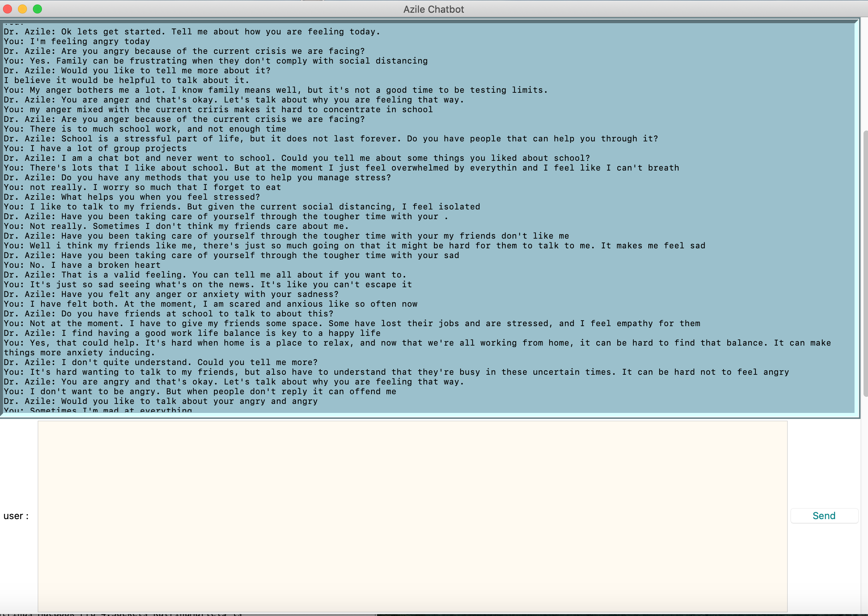Focus the user message input field
Viewport: 868px width, 616px height.
412,515
